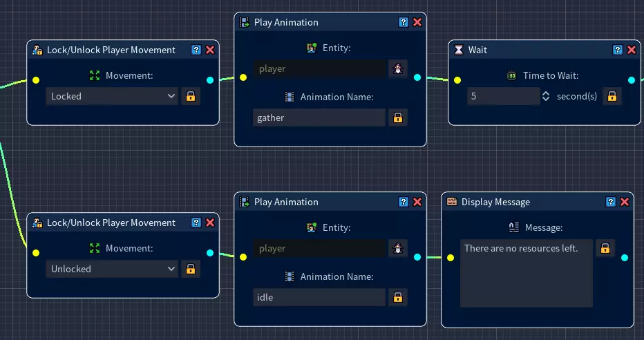
Task: Click the 'second(s)' unit label
Action: [577, 96]
